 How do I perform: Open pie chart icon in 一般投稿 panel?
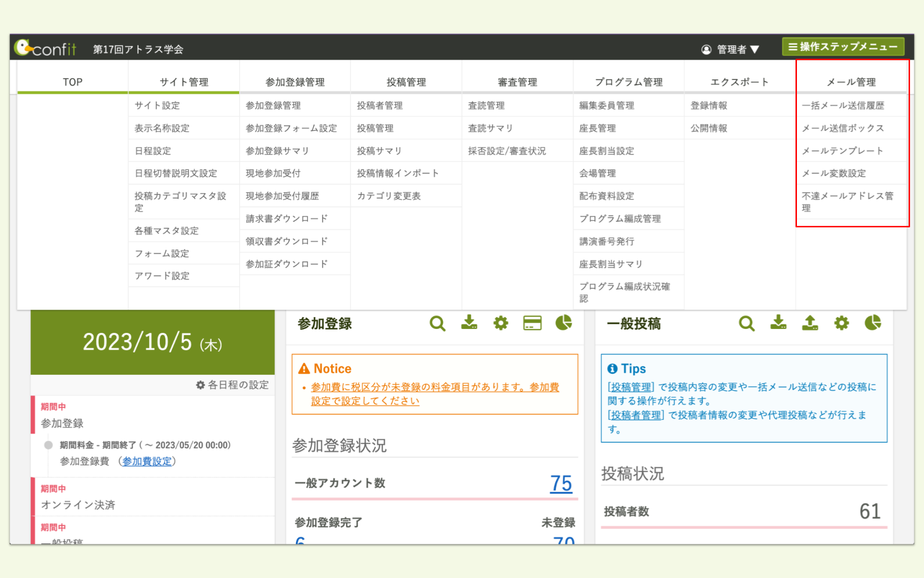pyautogui.click(x=873, y=323)
